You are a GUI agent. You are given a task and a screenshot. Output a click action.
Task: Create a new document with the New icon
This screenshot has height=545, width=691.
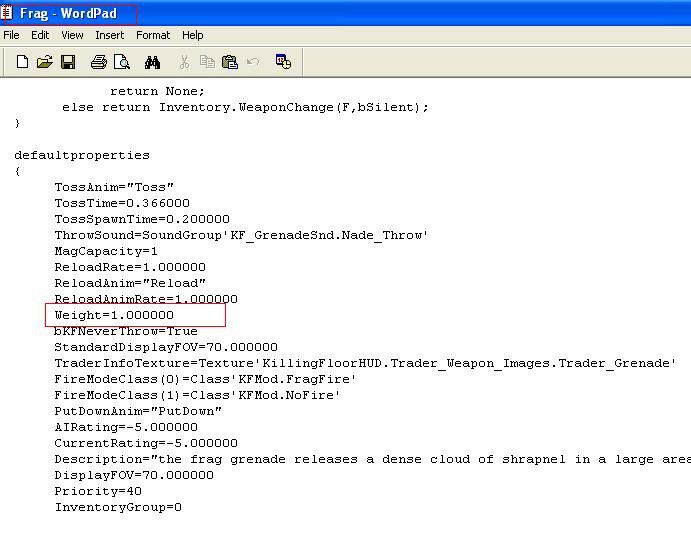click(x=22, y=62)
